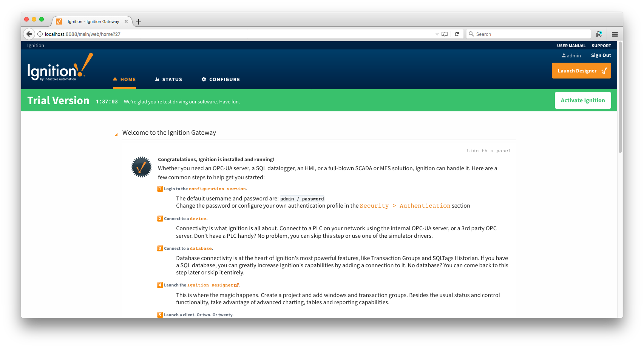
Task: Click the Ignition starburst badge icon
Action: 141,167
